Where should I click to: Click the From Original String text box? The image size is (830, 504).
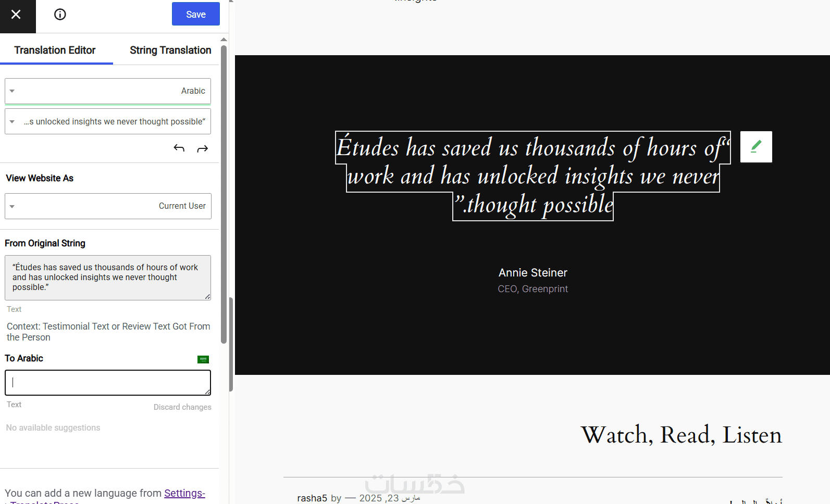click(x=108, y=278)
